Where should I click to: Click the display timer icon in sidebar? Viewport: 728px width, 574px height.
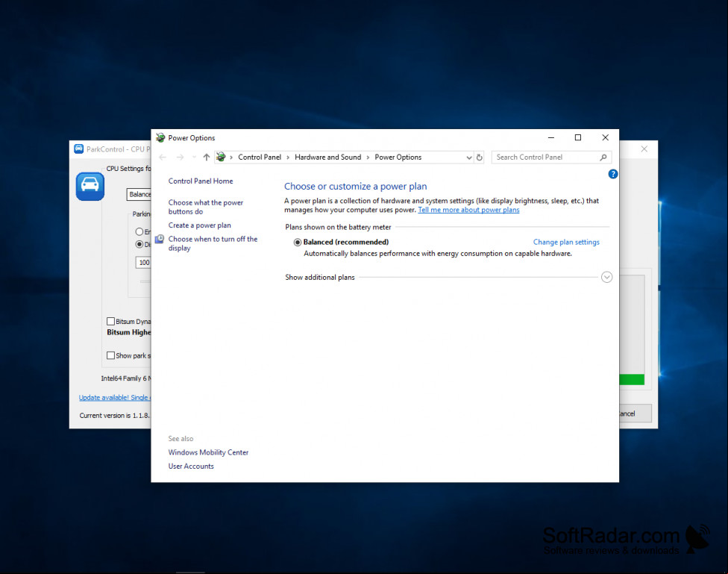coord(160,239)
